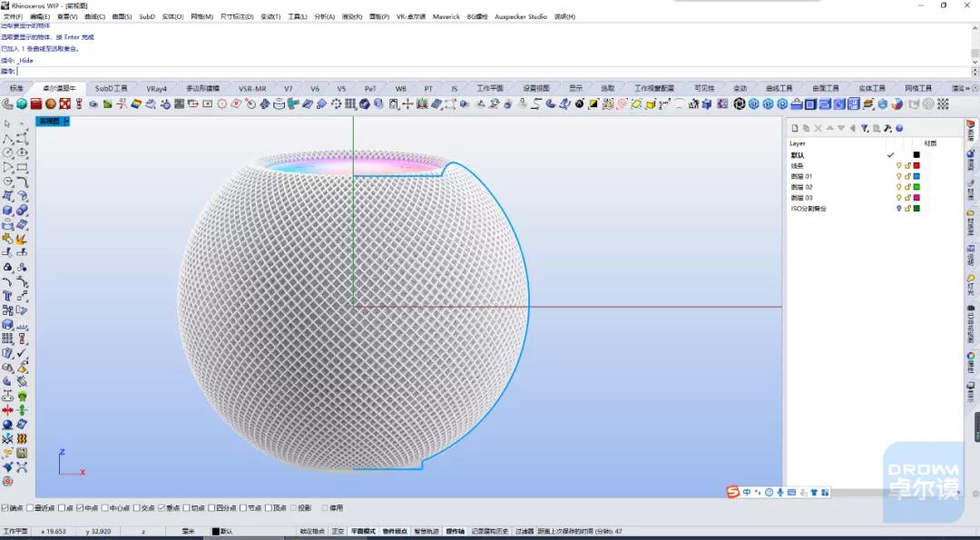Viewport: 980px width, 540px height.
Task: Select the arrow pointer tool in left sidebar
Action: tap(7, 123)
